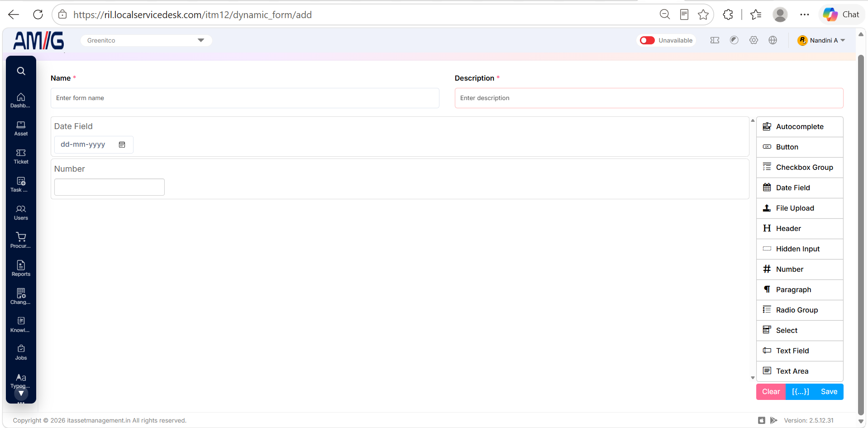868x428 pixels.
Task: Add a File Upload control
Action: pyautogui.click(x=800, y=208)
